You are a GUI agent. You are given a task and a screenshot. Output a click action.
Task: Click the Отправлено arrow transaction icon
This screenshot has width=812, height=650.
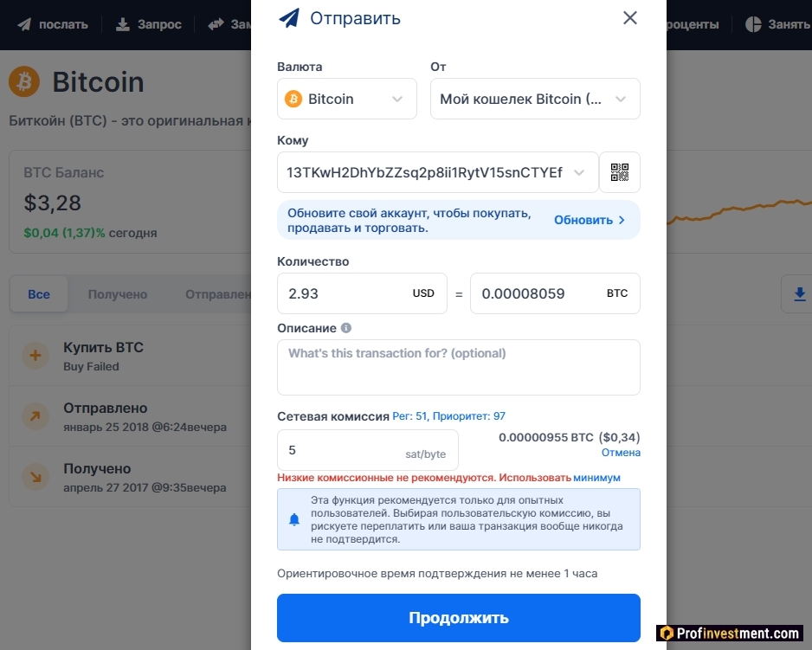click(35, 416)
